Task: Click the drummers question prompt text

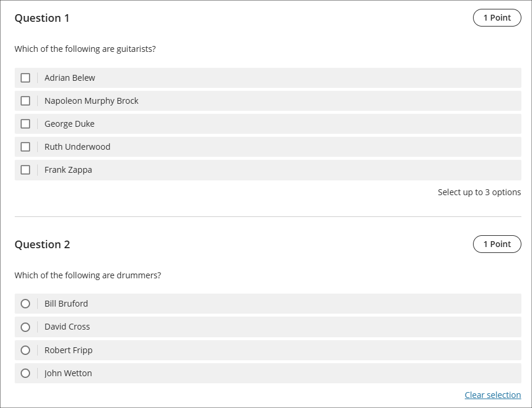Action: (87, 275)
